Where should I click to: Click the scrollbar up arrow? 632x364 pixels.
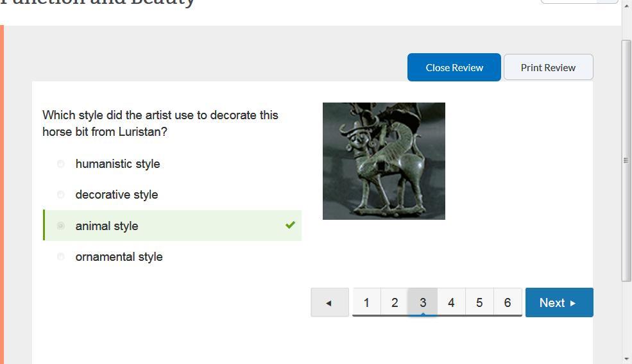point(626,5)
